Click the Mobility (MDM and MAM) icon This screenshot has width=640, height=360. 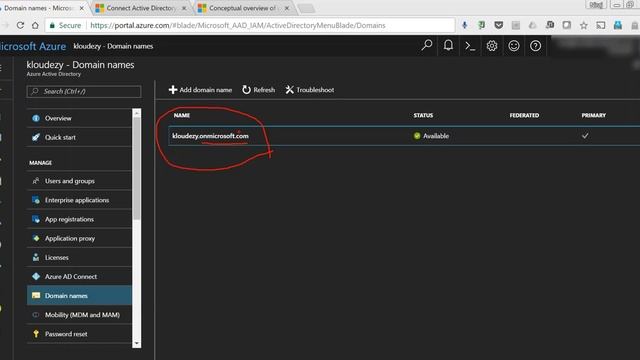click(x=36, y=315)
